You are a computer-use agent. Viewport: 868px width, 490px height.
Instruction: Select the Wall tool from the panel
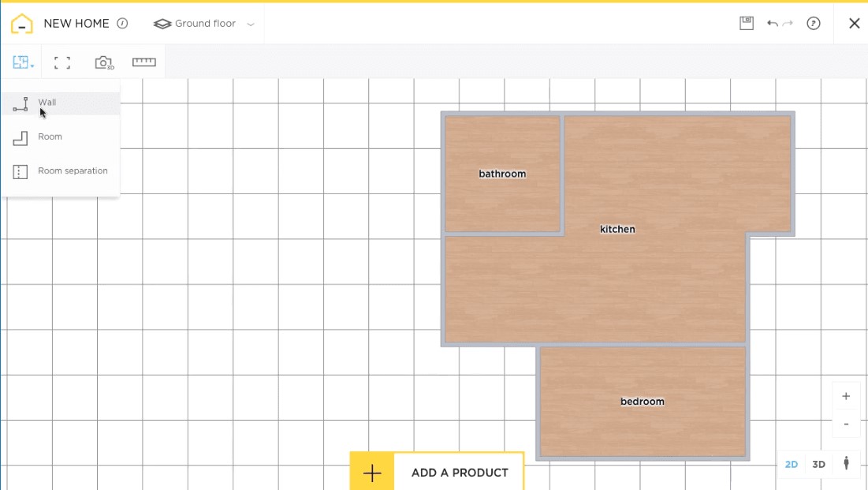(x=47, y=102)
